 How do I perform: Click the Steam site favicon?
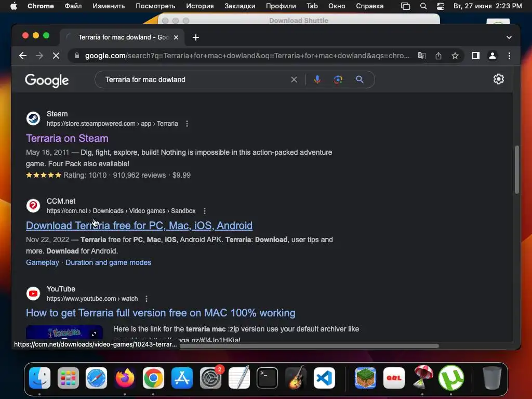point(33,118)
